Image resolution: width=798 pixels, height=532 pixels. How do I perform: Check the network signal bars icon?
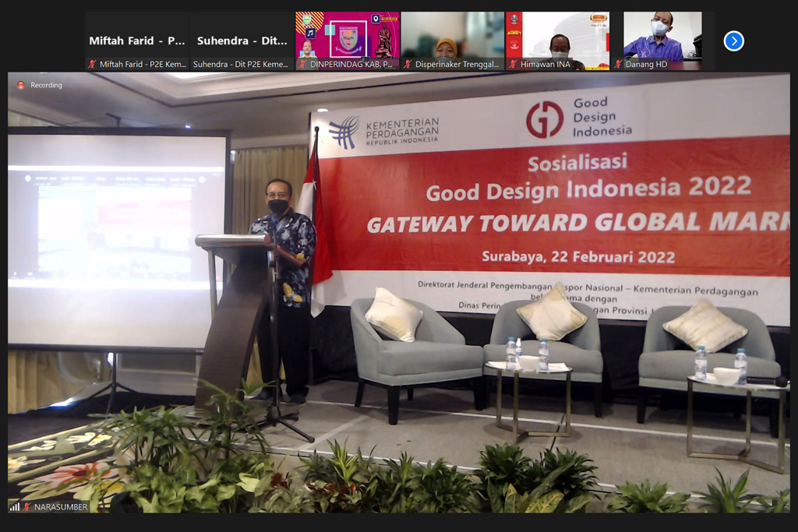pyautogui.click(x=15, y=506)
